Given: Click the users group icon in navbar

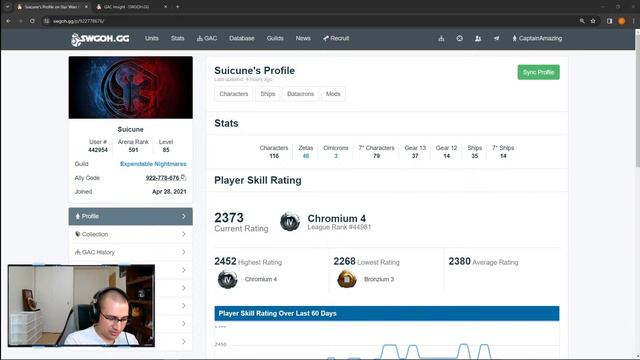Looking at the screenshot, I should click(478, 38).
